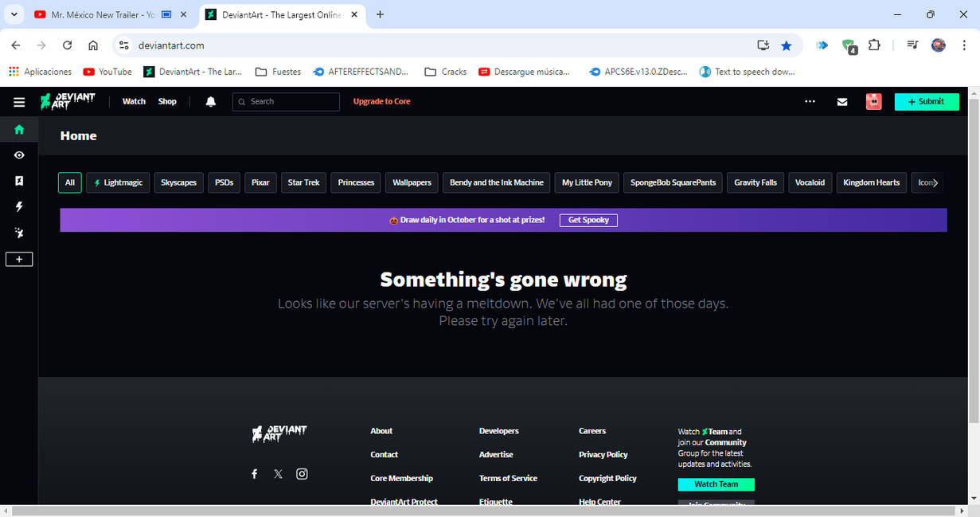The height and width of the screenshot is (517, 980).
Task: Open the notes envelope icon
Action: (x=842, y=102)
